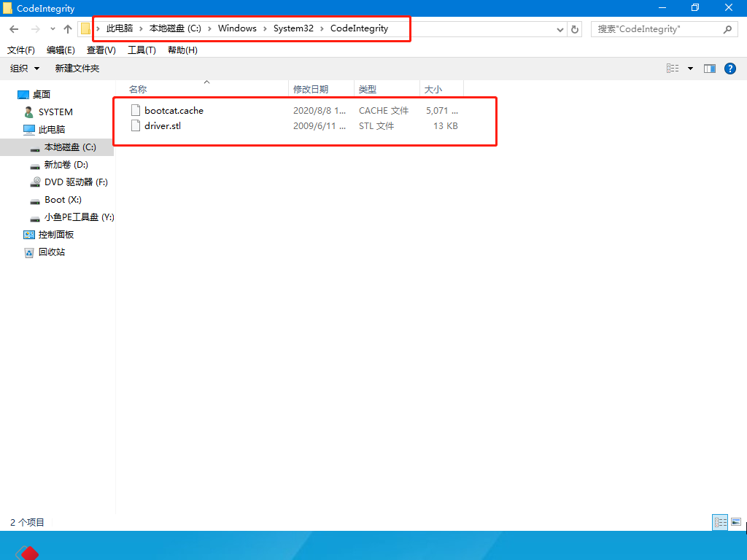This screenshot has height=560, width=747.
Task: Jump to Windows in the breadcrumb
Action: [237, 28]
